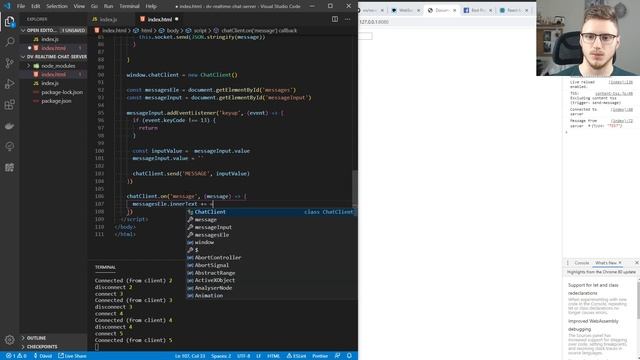Screen dimensions: 640x360
Task: Open the Extensions view
Action: 9,104
